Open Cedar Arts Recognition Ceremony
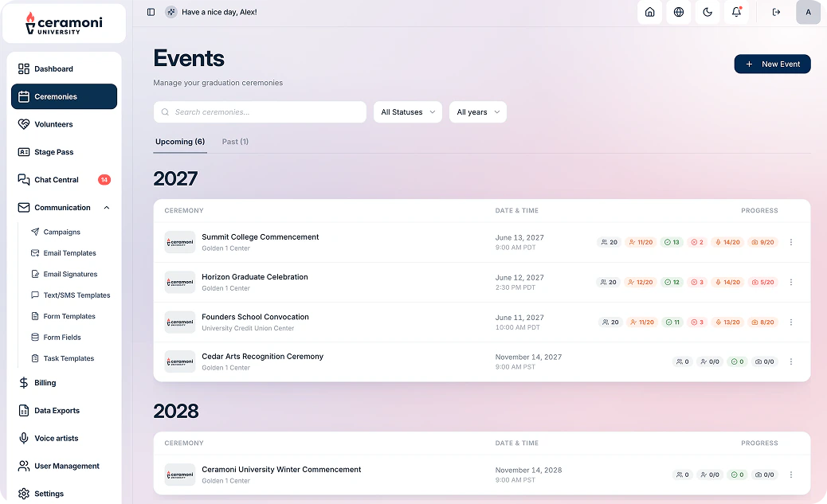Screen dimensions: 827x504 pyautogui.click(x=262, y=357)
